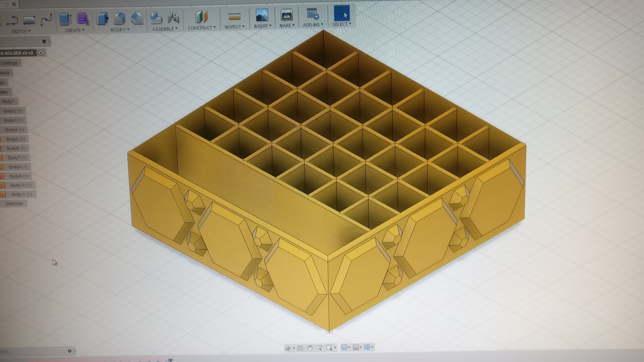Toggle visibility icon beside Body7 (1)
The width and height of the screenshot is (644, 362).
1,158
